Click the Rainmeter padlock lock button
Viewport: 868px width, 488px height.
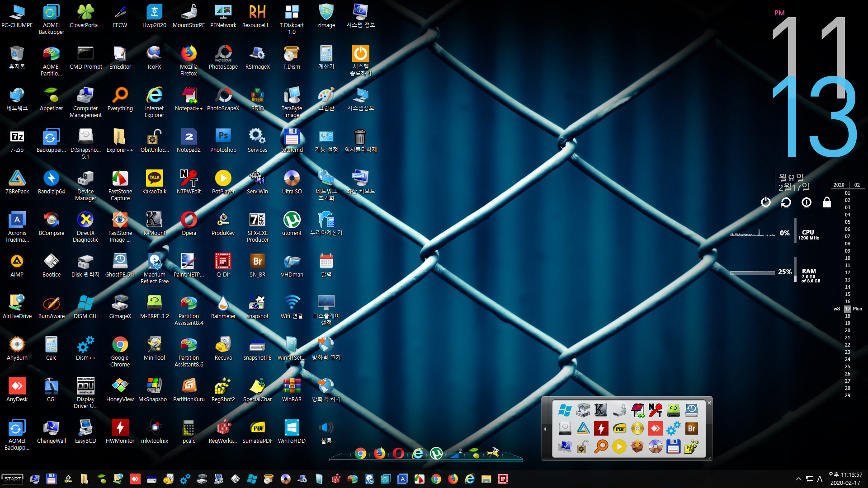pyautogui.click(x=827, y=202)
